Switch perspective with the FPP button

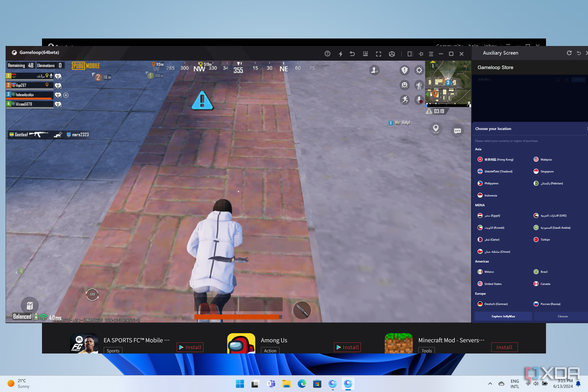tap(92, 294)
